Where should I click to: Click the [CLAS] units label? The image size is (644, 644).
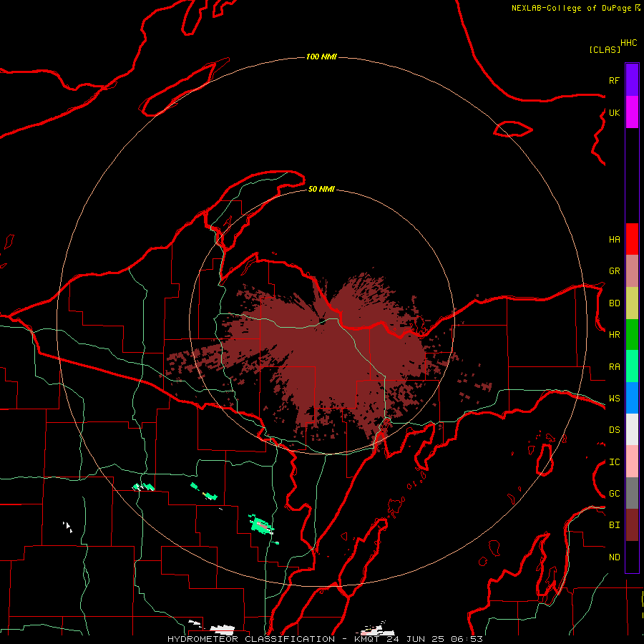(x=605, y=50)
